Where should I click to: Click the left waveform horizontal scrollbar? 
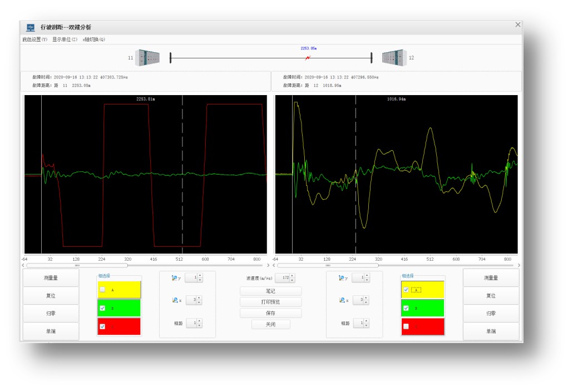[146, 265]
